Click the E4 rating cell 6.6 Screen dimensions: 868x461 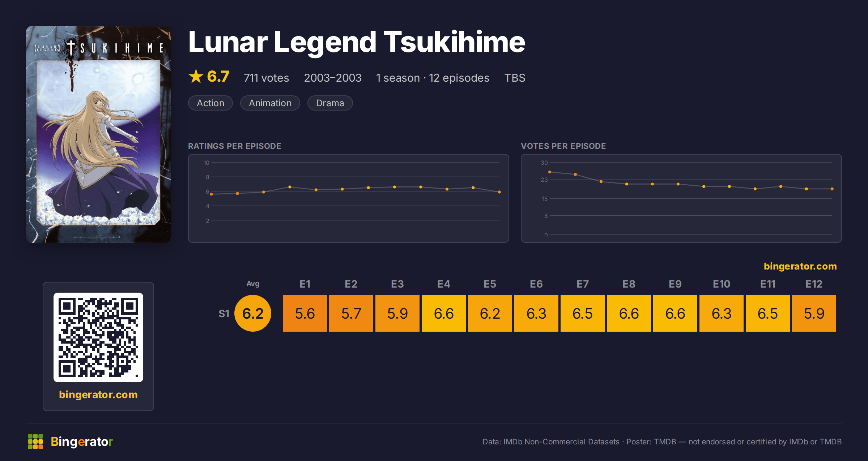click(444, 313)
